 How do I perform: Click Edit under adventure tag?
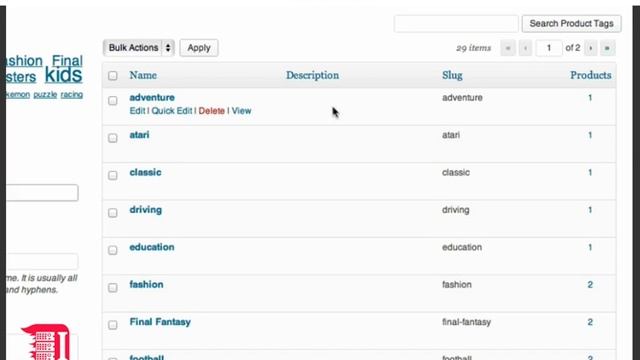coord(137,111)
